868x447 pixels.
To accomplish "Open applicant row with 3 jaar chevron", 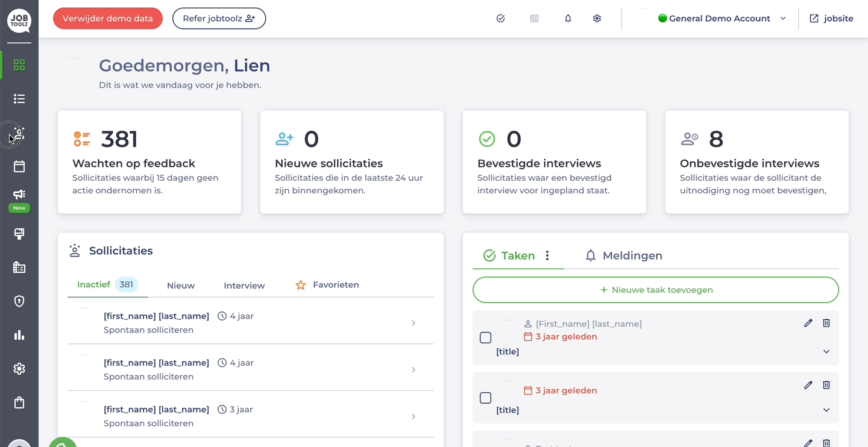I will click(x=414, y=416).
